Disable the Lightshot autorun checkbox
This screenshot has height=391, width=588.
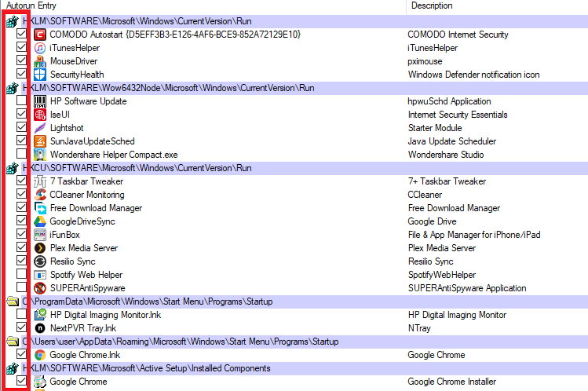point(22,127)
